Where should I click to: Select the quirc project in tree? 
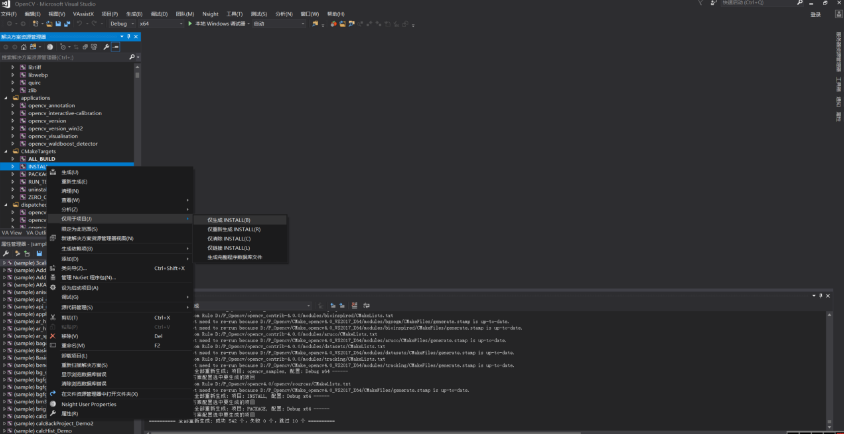pos(34,83)
